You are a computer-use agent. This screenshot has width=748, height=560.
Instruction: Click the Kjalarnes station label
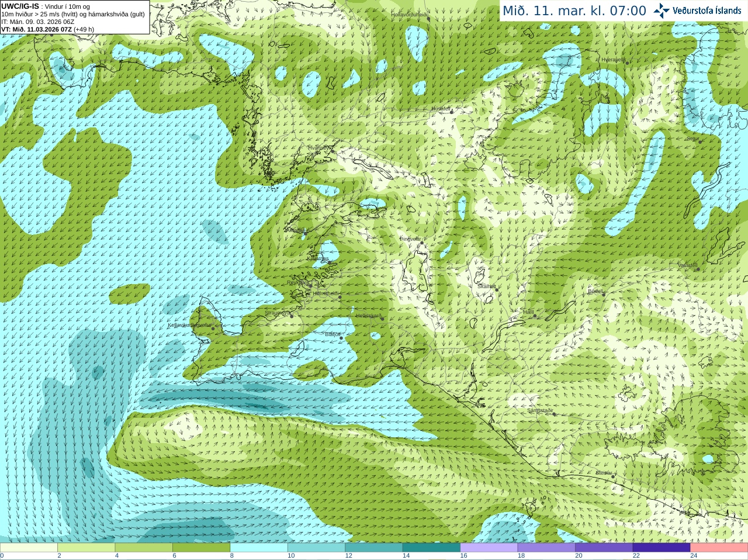[318, 258]
